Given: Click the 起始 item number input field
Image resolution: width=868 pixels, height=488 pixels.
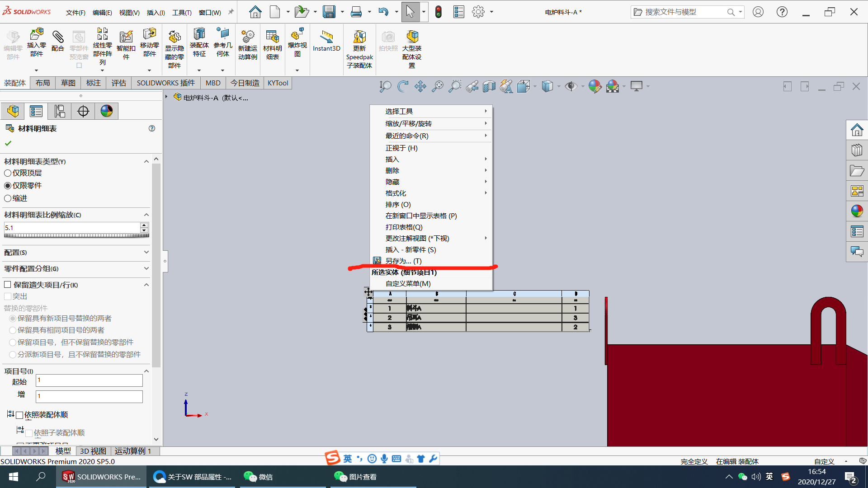Looking at the screenshot, I should 89,380.
